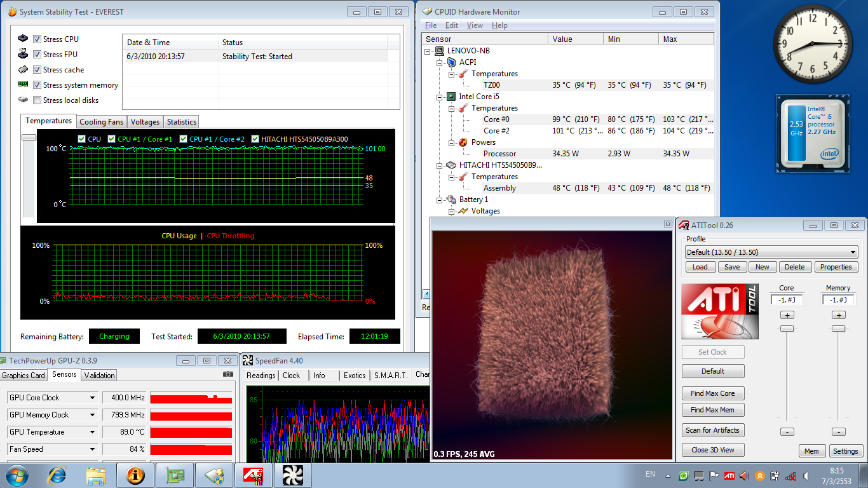Screen dimensions: 868x488
Task: Click Scan for Artifacts button
Action: pos(713,430)
